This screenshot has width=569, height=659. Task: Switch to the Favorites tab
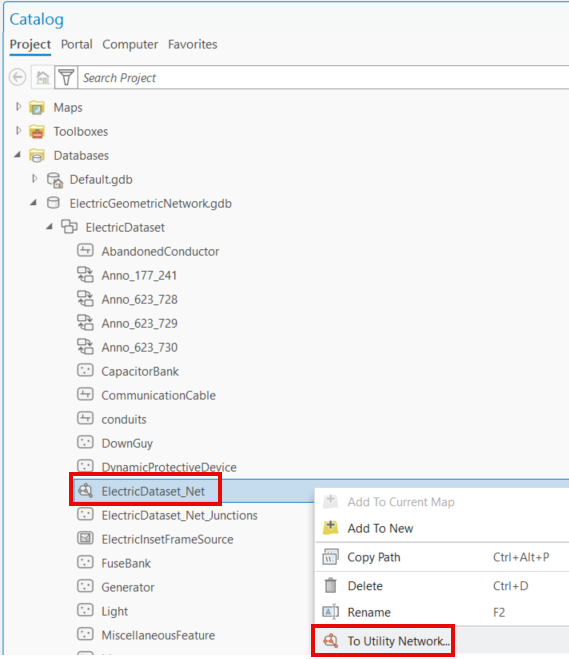192,45
